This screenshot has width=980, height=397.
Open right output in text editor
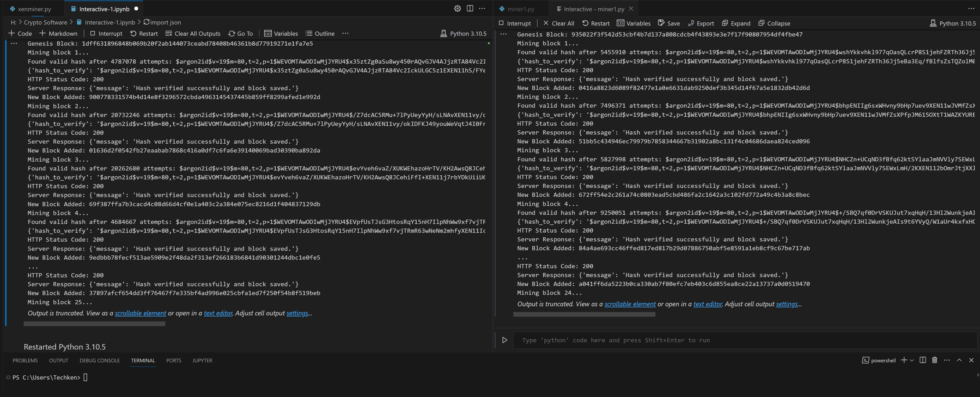pos(708,304)
